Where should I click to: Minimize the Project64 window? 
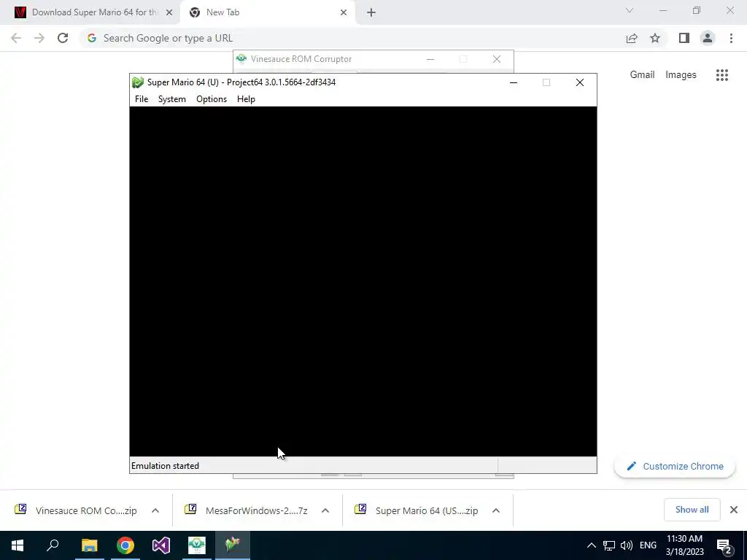click(x=514, y=82)
